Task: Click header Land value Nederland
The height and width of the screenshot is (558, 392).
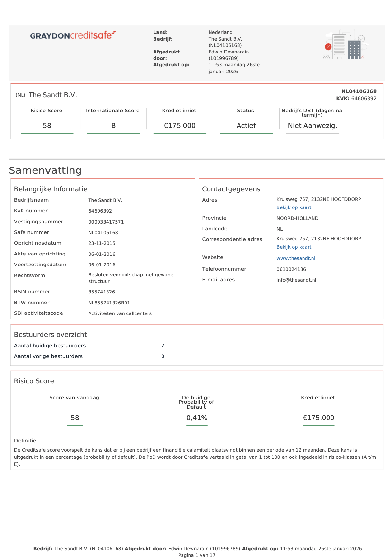Action: 220,32
